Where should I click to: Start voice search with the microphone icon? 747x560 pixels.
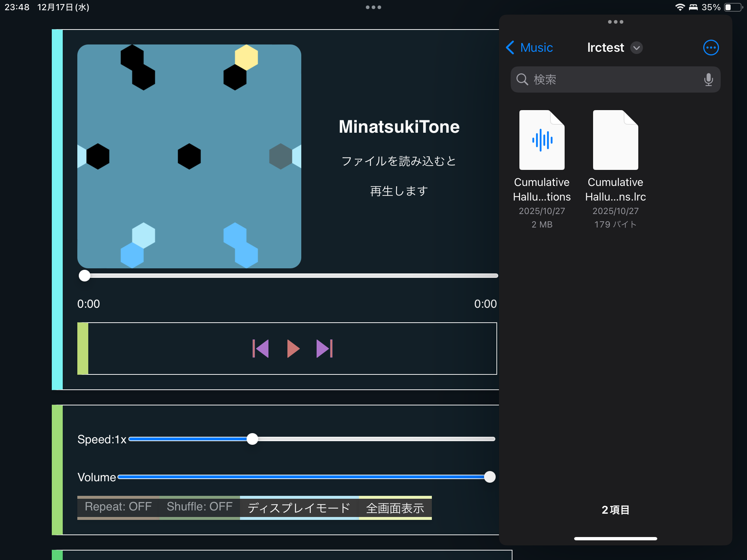(708, 79)
